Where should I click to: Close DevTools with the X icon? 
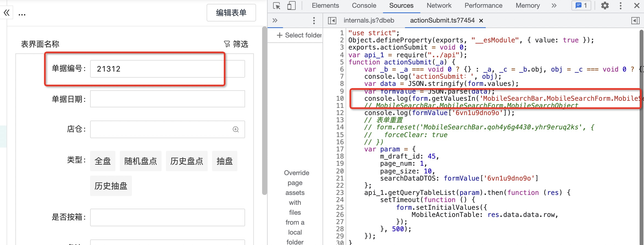(637, 6)
